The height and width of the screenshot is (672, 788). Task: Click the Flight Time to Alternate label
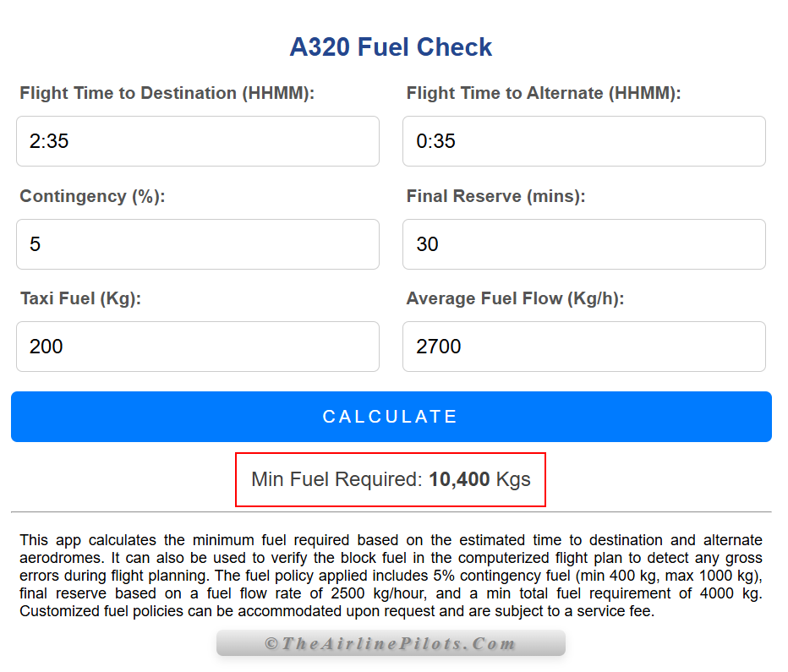coord(543,93)
